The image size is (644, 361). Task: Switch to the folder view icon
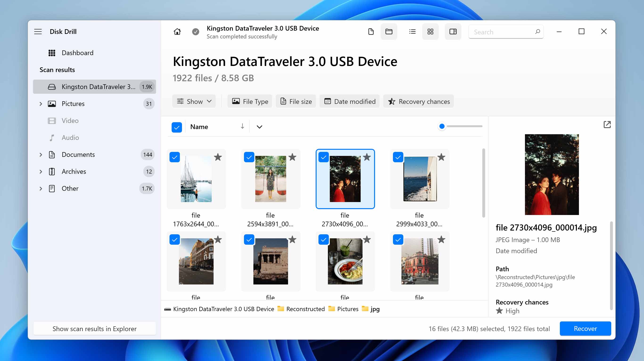click(x=389, y=32)
